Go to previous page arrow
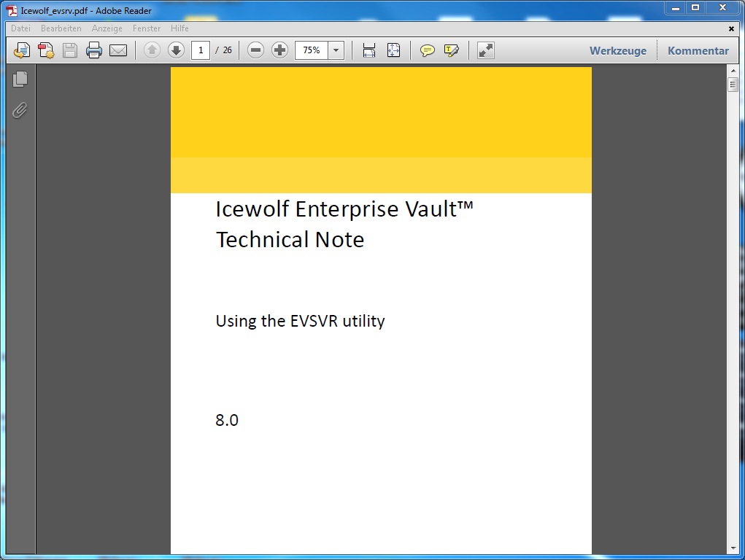Image resolution: width=745 pixels, height=560 pixels. coord(152,50)
